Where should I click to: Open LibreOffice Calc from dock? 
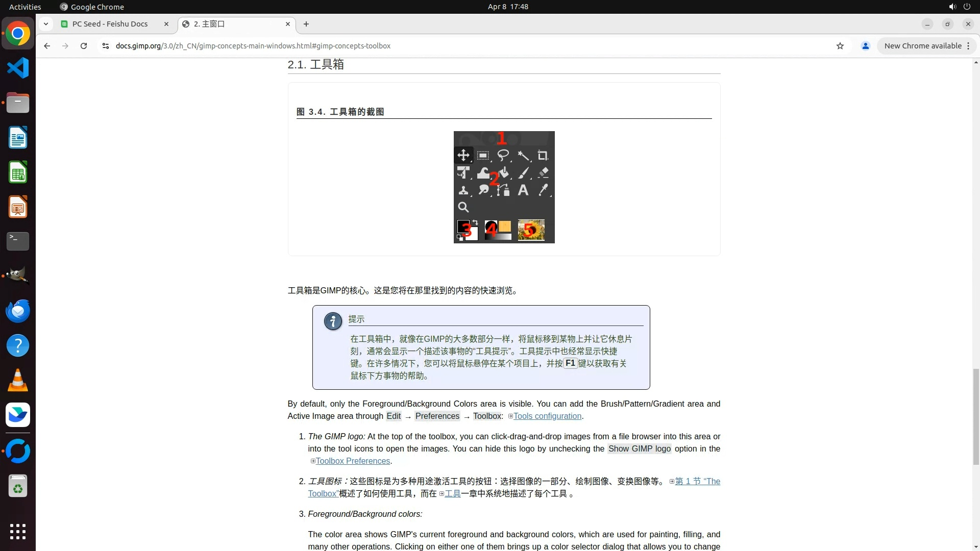coord(18,172)
